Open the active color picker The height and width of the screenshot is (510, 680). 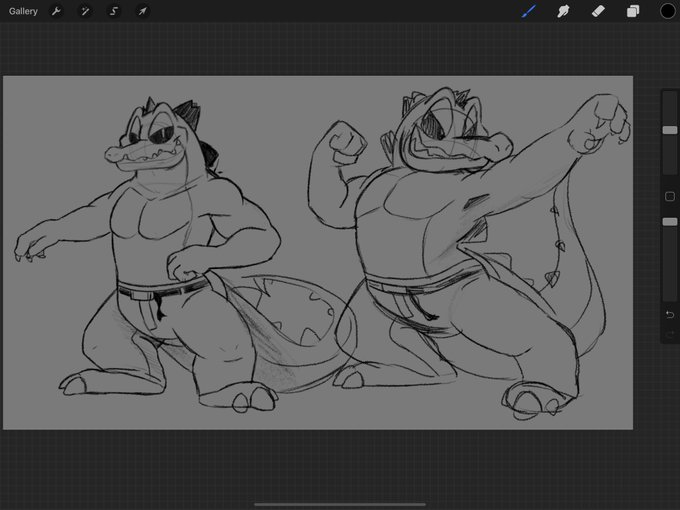point(667,11)
